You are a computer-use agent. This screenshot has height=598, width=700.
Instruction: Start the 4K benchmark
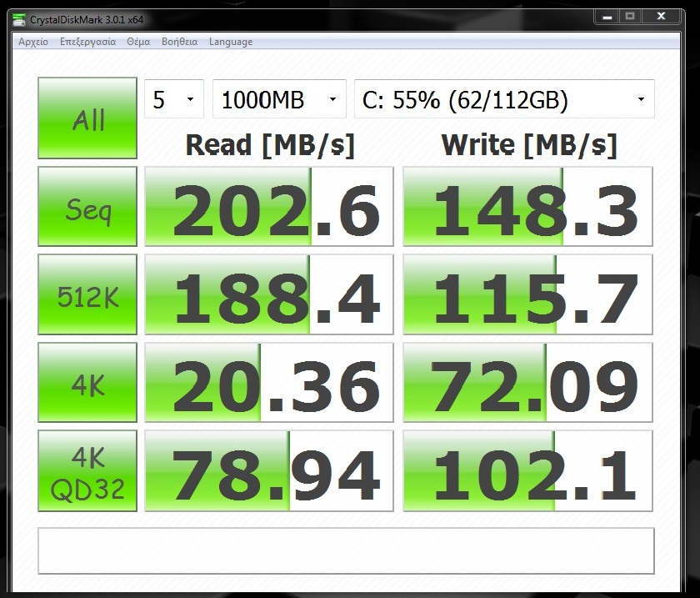click(x=87, y=383)
